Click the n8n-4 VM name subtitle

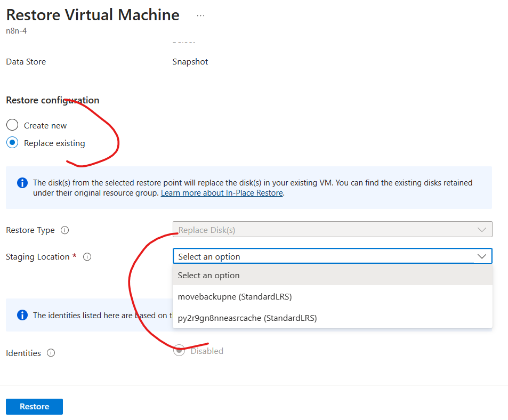coord(16,31)
